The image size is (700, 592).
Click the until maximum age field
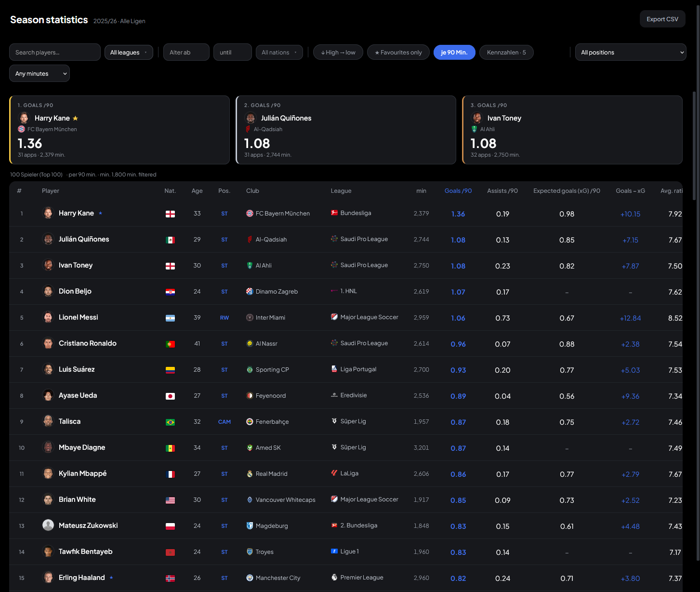coord(233,52)
